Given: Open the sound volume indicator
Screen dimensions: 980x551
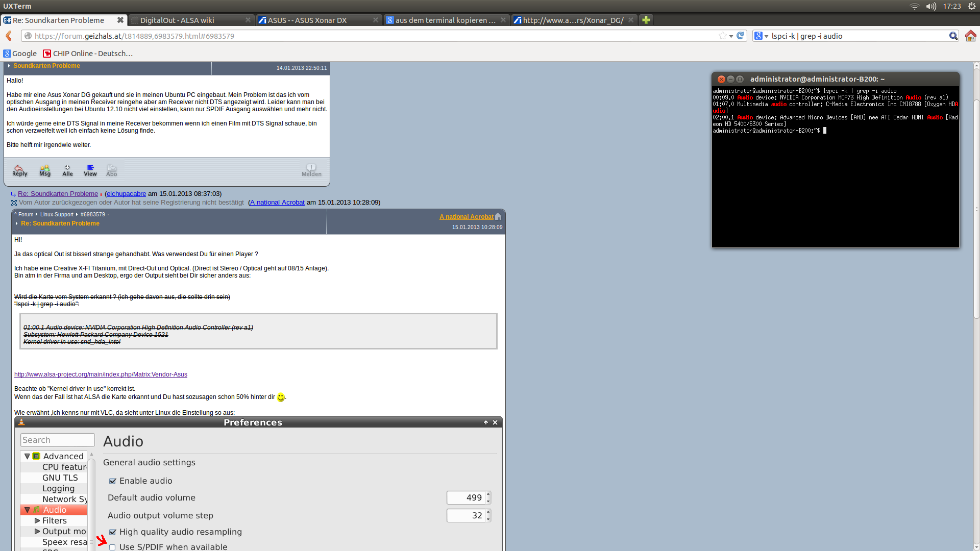Looking at the screenshot, I should (x=932, y=6).
